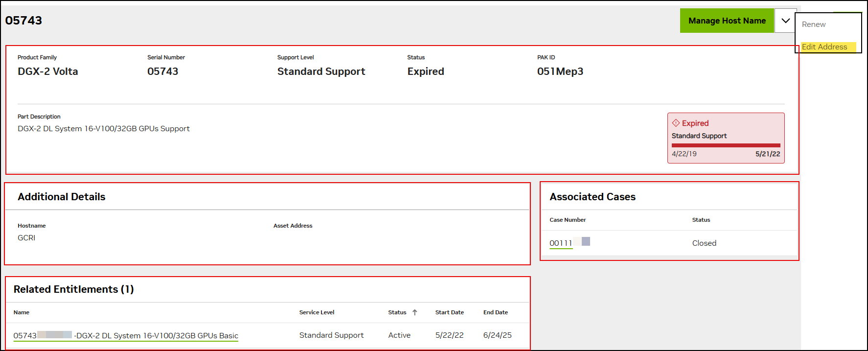Open case number 00111 link
The height and width of the screenshot is (351, 868).
(x=561, y=243)
